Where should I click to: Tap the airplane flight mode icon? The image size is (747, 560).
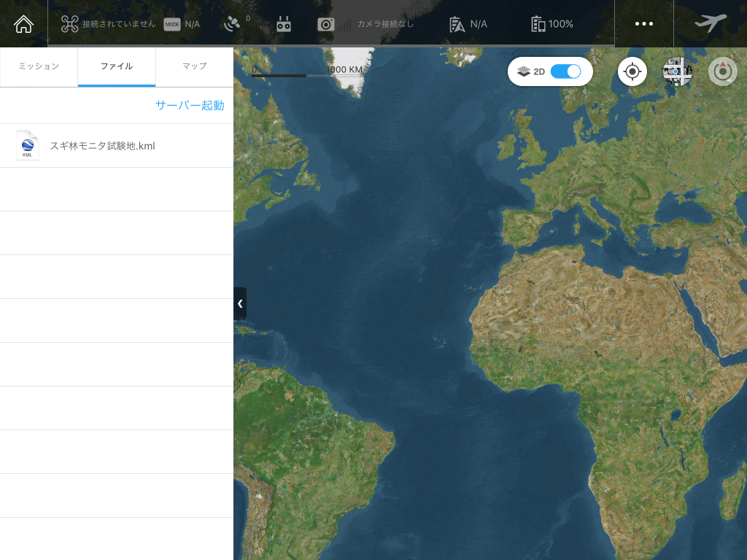pos(711,23)
